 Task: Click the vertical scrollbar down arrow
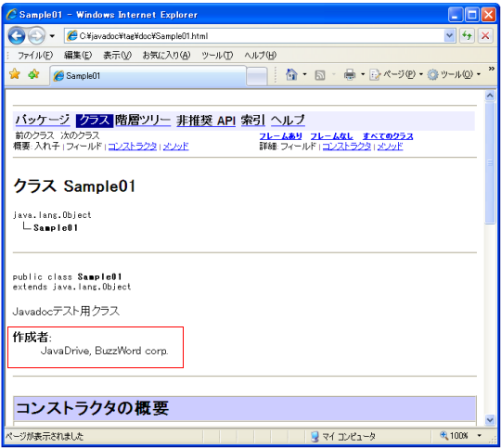(x=490, y=419)
